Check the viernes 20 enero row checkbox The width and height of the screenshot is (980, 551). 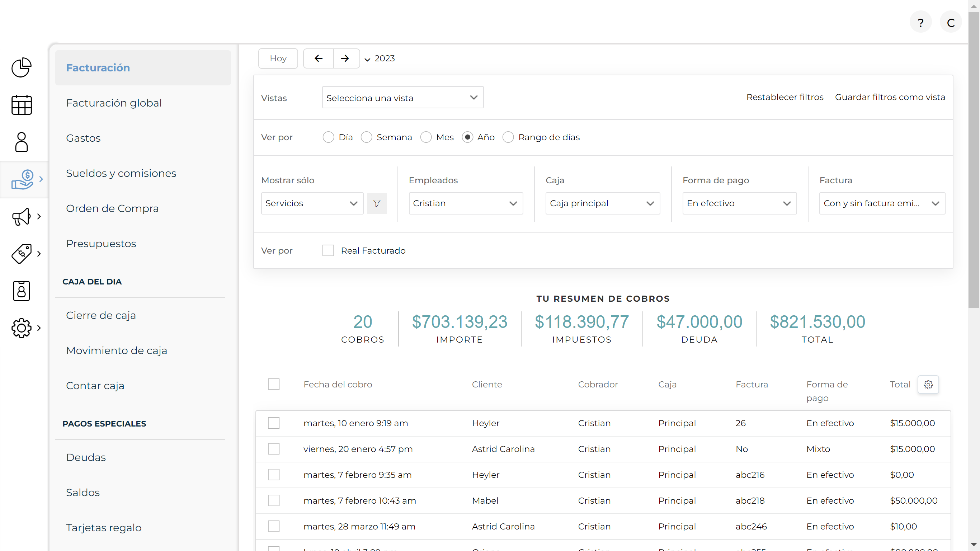point(274,449)
